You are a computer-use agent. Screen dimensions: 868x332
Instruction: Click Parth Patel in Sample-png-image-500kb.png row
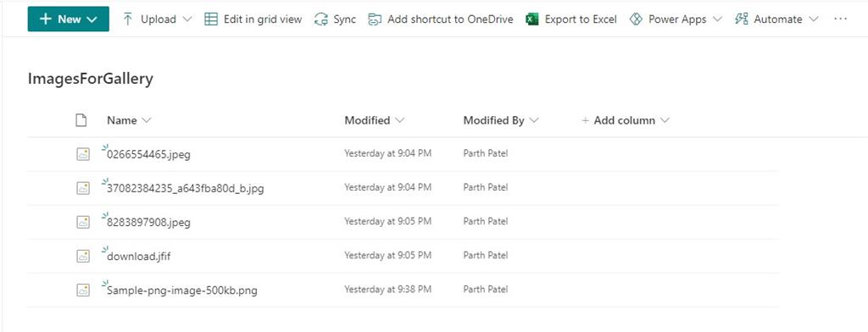click(486, 290)
